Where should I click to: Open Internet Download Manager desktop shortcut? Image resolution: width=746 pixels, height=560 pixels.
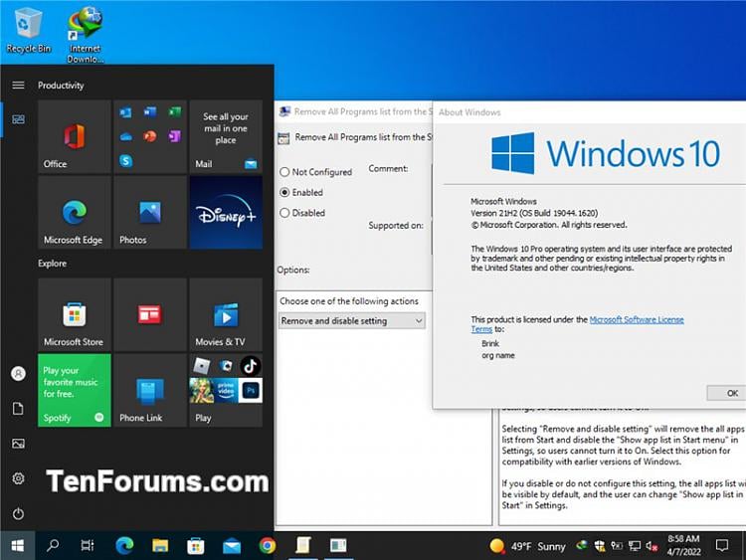[86, 34]
